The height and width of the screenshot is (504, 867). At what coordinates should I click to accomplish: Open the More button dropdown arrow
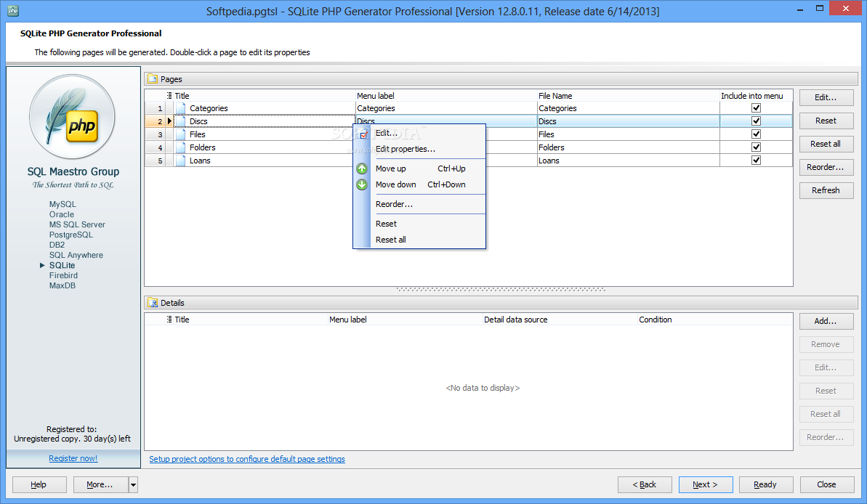click(133, 484)
